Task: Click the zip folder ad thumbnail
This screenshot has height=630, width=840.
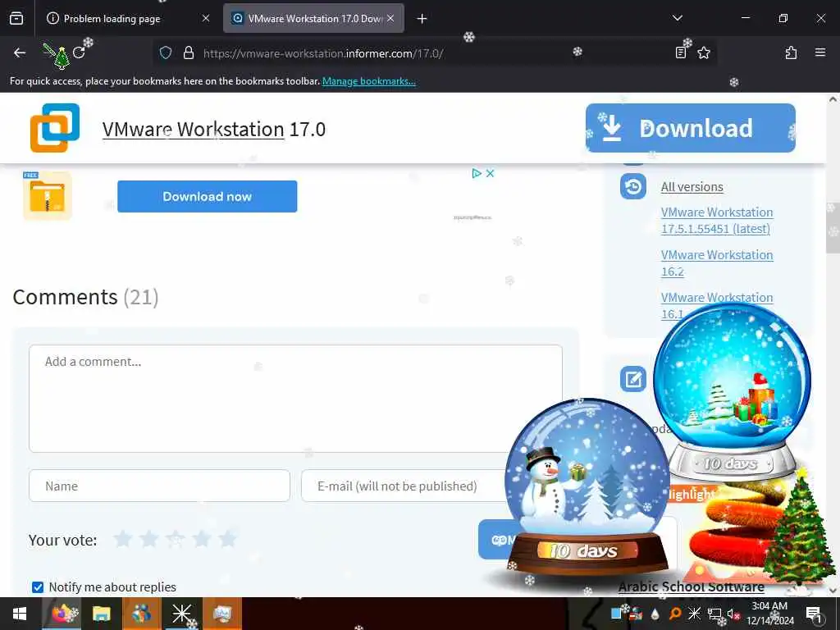Action: 47,195
